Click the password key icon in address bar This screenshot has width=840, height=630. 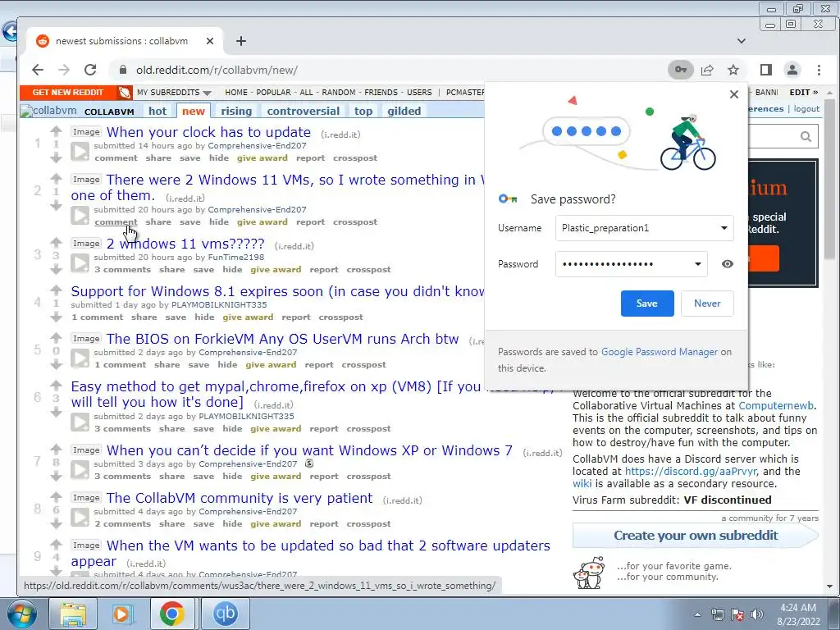click(680, 70)
